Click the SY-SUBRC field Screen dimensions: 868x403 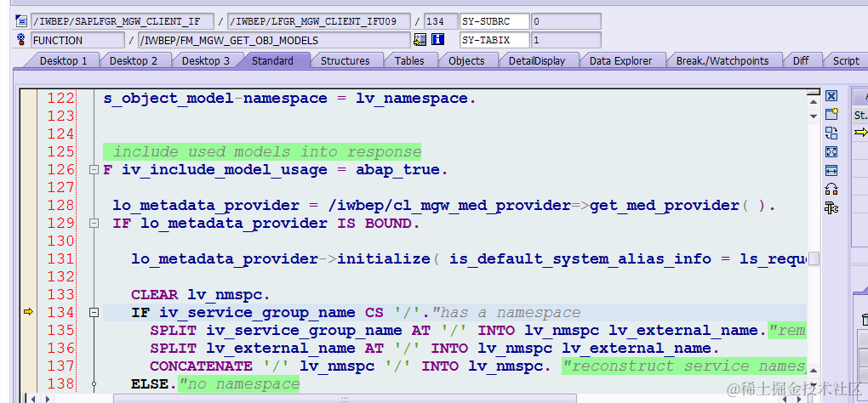pyautogui.click(x=494, y=21)
